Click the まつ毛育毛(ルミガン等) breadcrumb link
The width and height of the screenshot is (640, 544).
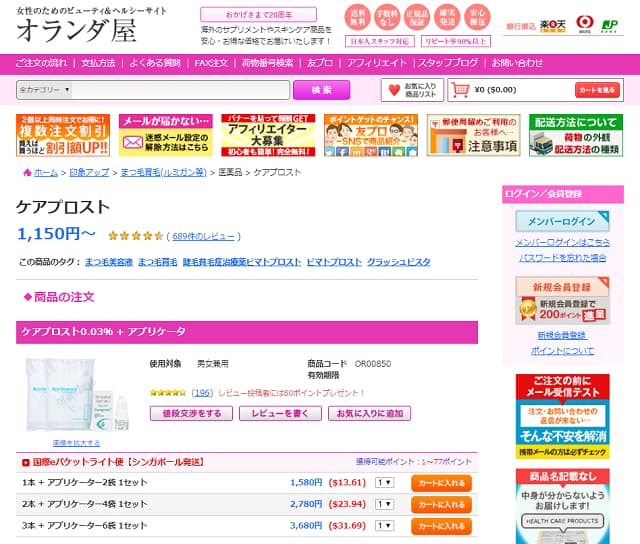coord(164,173)
